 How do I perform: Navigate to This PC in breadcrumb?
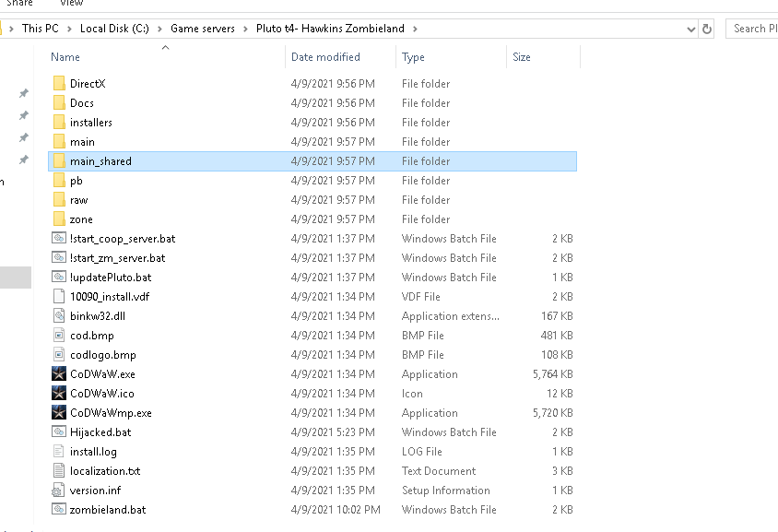point(44,29)
